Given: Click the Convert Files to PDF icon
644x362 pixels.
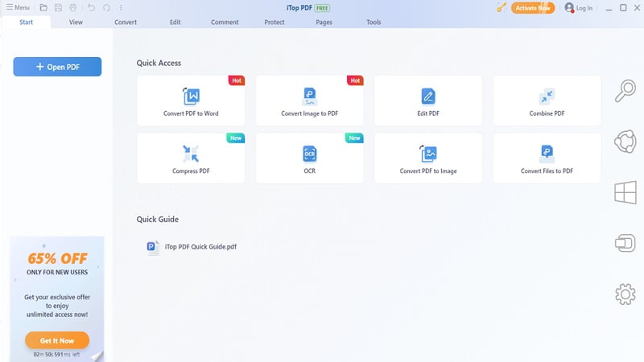Looking at the screenshot, I should click(x=547, y=154).
